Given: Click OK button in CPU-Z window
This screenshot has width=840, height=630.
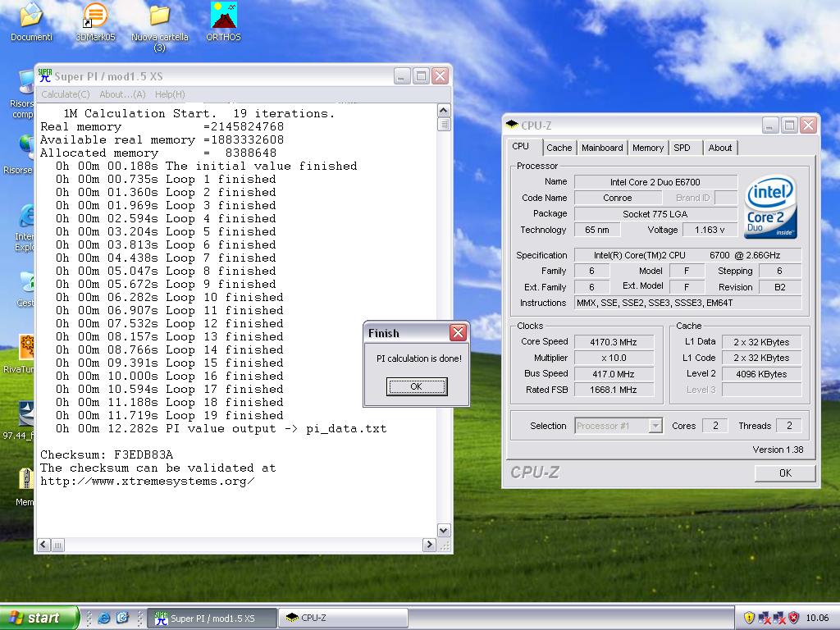Looking at the screenshot, I should click(x=785, y=473).
